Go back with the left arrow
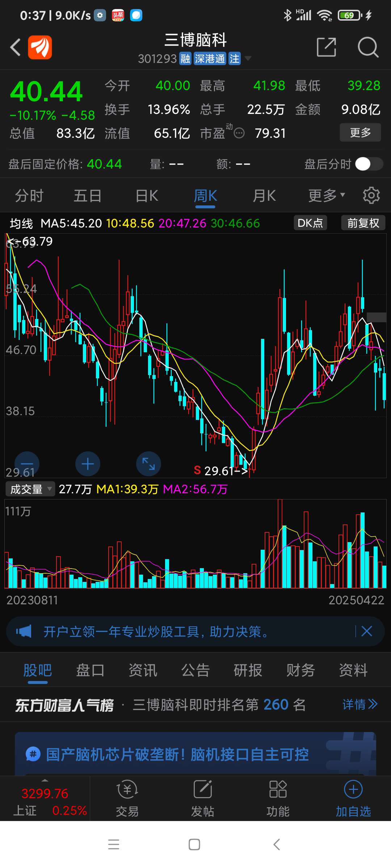This screenshot has width=391, height=868. (15, 47)
